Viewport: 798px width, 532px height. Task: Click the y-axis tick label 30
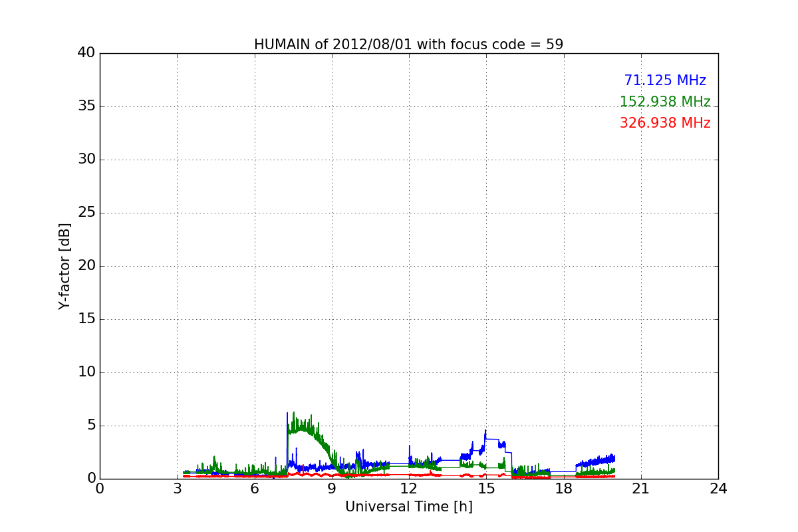pos(86,160)
